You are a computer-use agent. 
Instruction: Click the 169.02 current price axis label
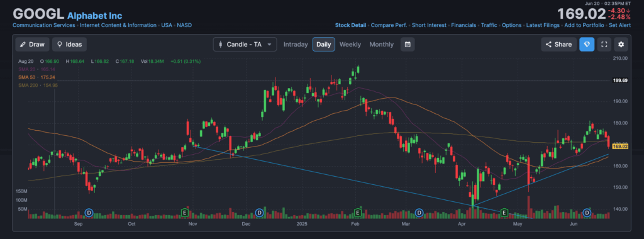pos(620,146)
